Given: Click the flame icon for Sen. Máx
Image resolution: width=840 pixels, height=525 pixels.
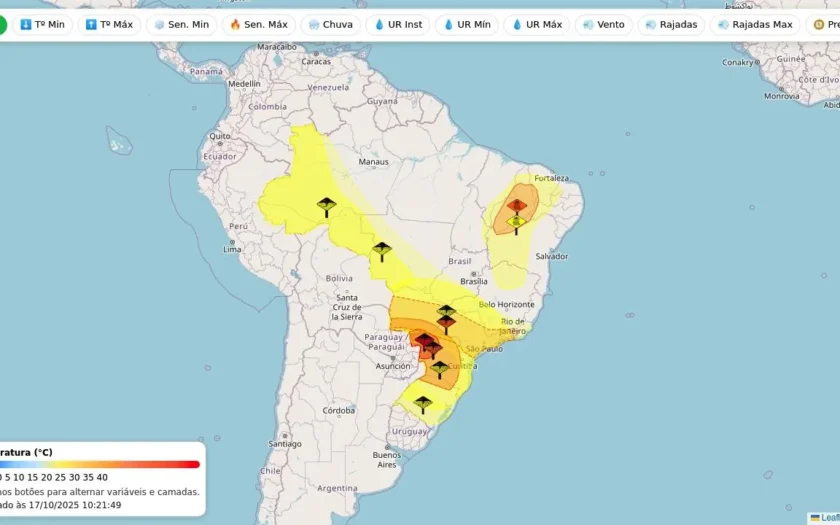Looking at the screenshot, I should coord(235,25).
